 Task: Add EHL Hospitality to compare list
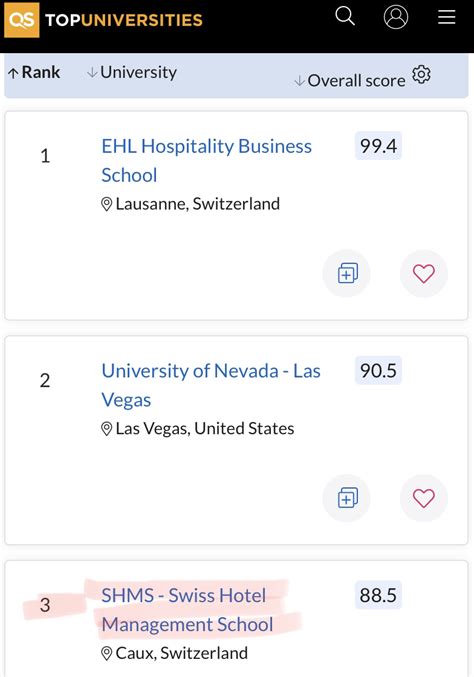(347, 273)
